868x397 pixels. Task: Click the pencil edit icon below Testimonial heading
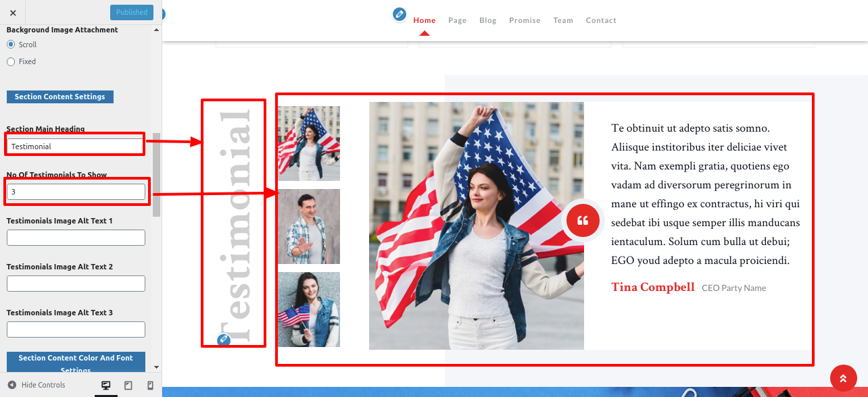(224, 340)
